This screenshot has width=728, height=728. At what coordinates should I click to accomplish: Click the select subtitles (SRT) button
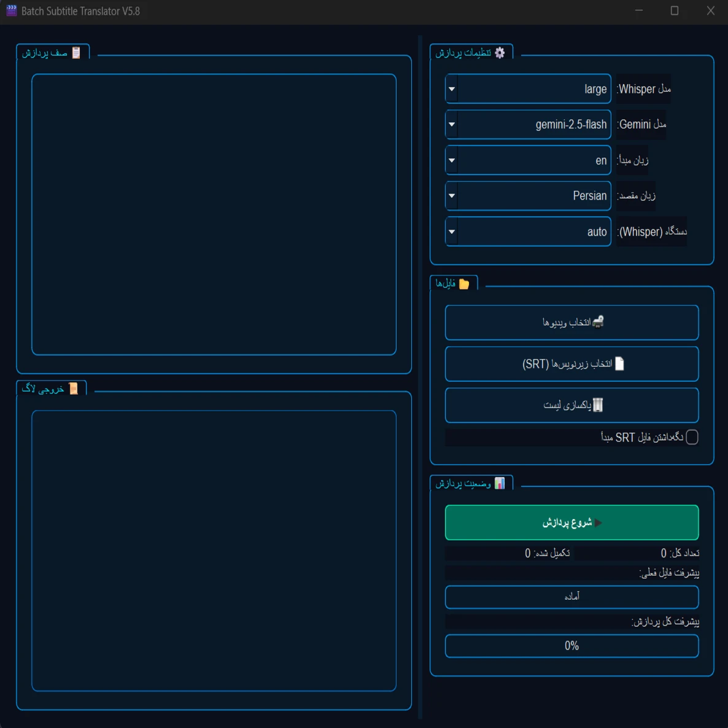click(571, 364)
